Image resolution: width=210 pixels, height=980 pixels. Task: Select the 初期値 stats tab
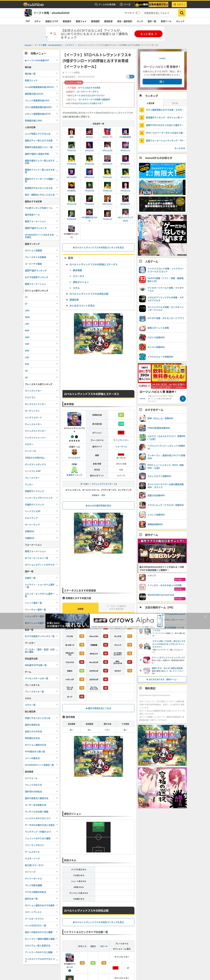pyautogui.click(x=80, y=609)
